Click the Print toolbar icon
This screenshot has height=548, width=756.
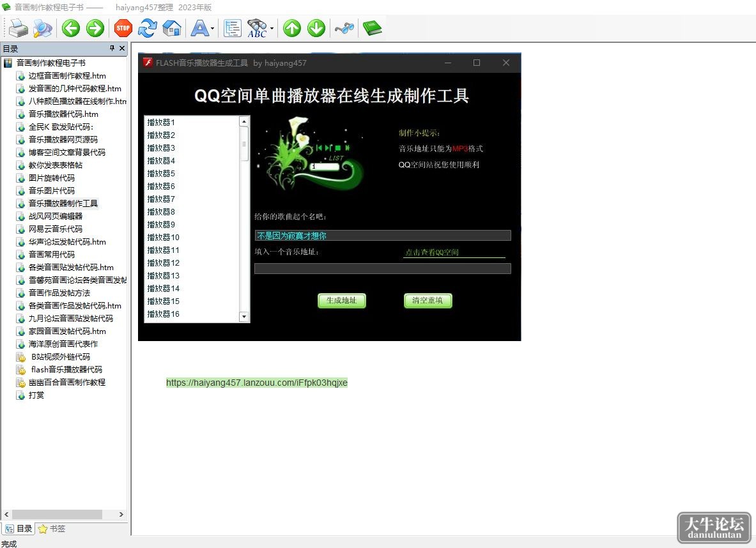(19, 29)
